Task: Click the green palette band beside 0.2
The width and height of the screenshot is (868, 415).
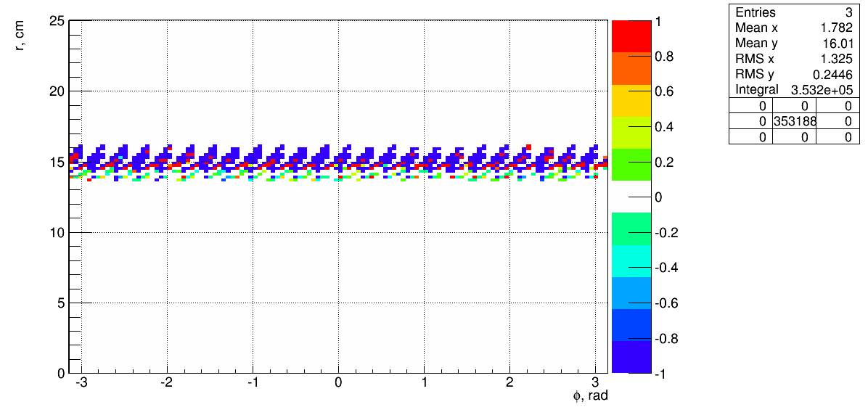Action: pos(631,165)
